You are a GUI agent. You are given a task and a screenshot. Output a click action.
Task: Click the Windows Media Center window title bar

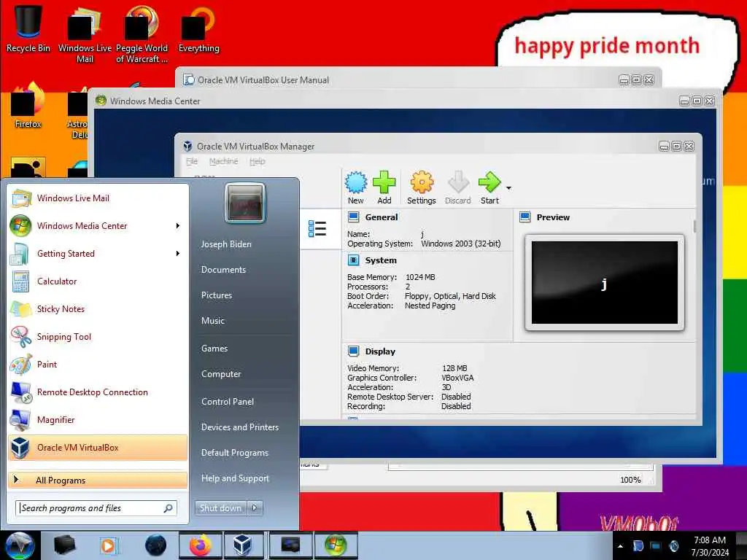pyautogui.click(x=391, y=101)
